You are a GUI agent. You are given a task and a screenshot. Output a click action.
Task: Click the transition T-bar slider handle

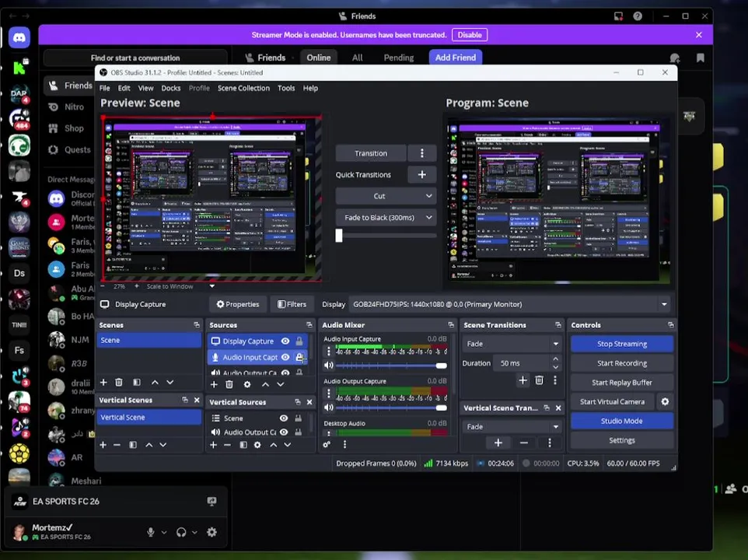point(339,235)
